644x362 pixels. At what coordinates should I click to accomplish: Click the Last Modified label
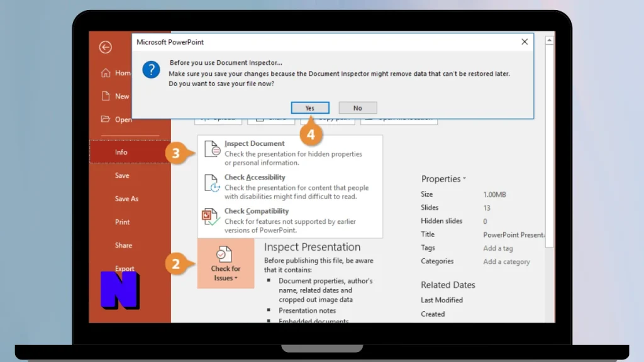pos(441,300)
